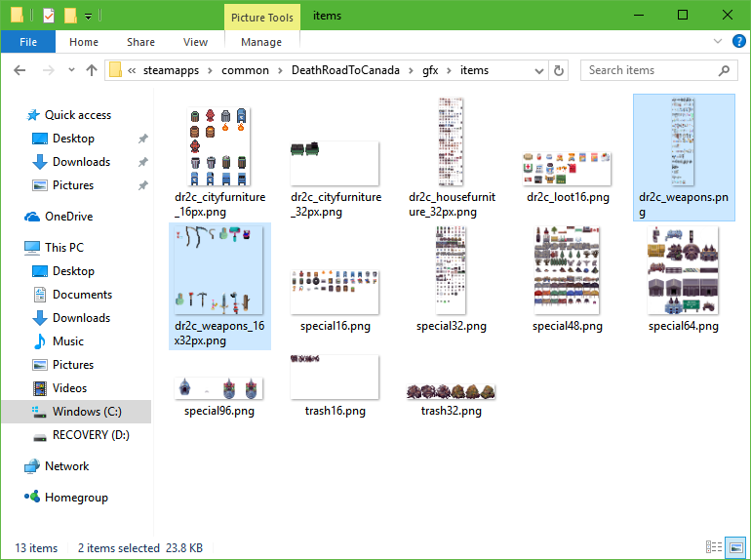The height and width of the screenshot is (560, 751).
Task: Switch to Large thumbnails view in status bar
Action: coord(736,546)
